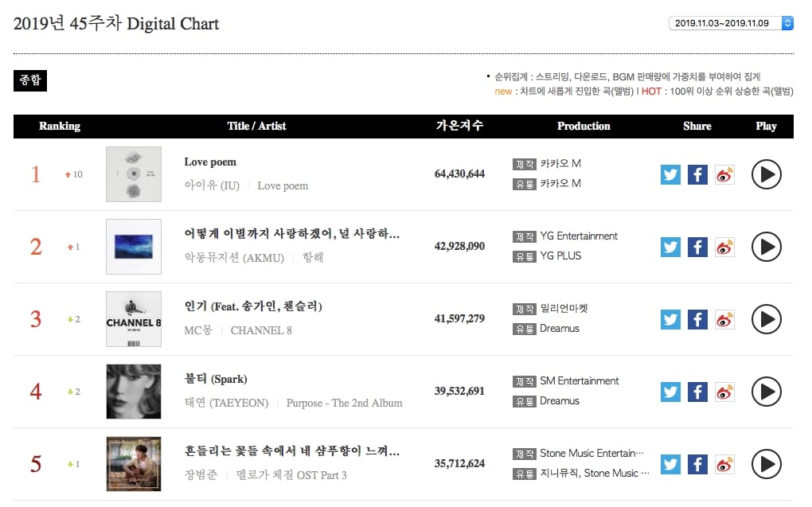The width and height of the screenshot is (812, 507).
Task: Open CHANNEL 8 album cover thumbnail
Action: point(134,319)
